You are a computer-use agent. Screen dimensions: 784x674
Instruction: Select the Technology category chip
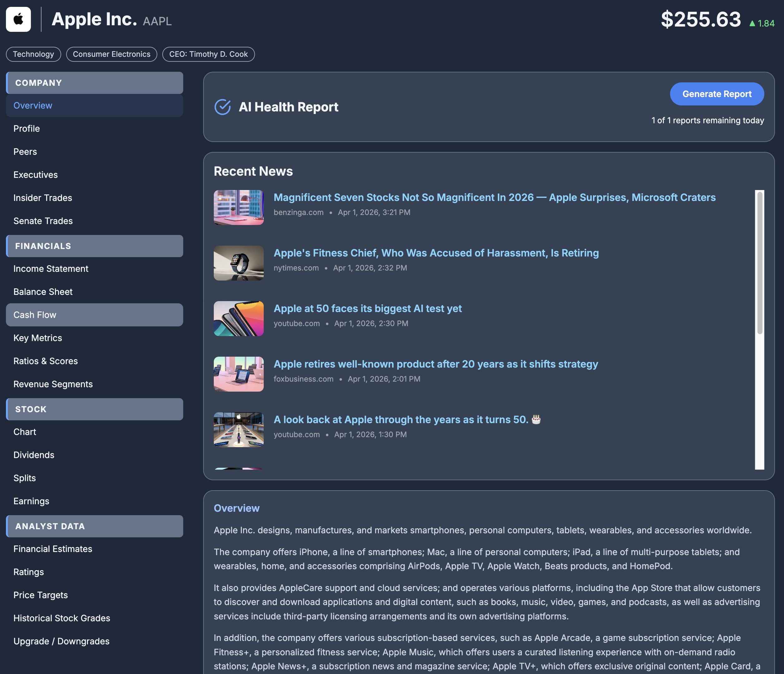click(x=33, y=54)
